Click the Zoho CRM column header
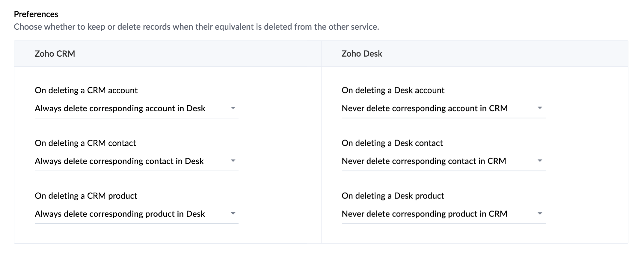This screenshot has height=259, width=644. tap(55, 54)
